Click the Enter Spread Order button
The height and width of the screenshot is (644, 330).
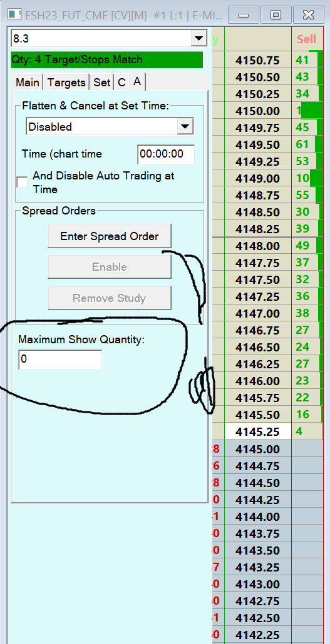click(110, 236)
